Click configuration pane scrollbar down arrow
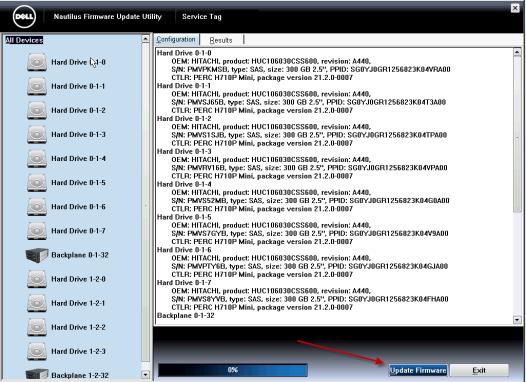 coord(517,320)
